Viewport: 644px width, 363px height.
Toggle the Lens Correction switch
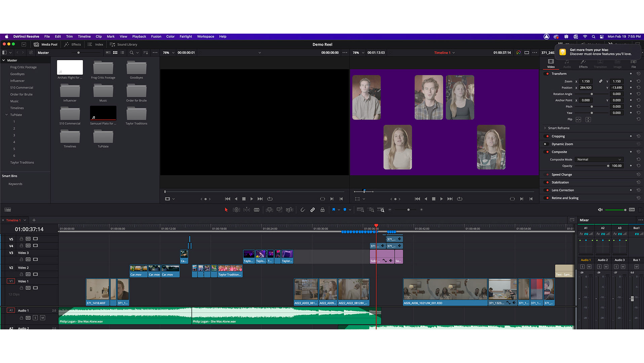546,190
